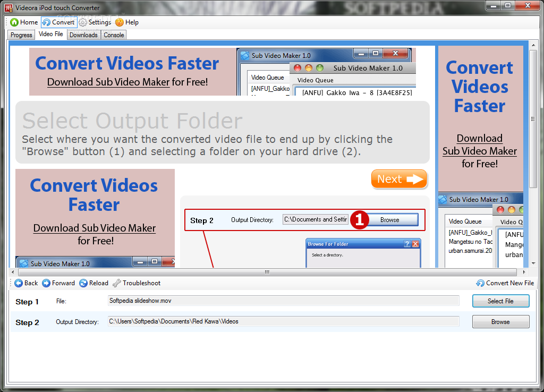Click the Select File button

500,301
